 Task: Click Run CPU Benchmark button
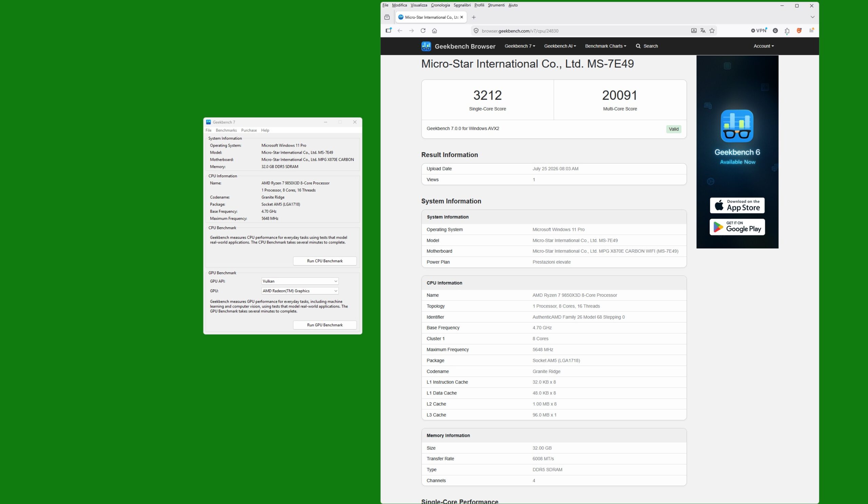[x=324, y=261]
